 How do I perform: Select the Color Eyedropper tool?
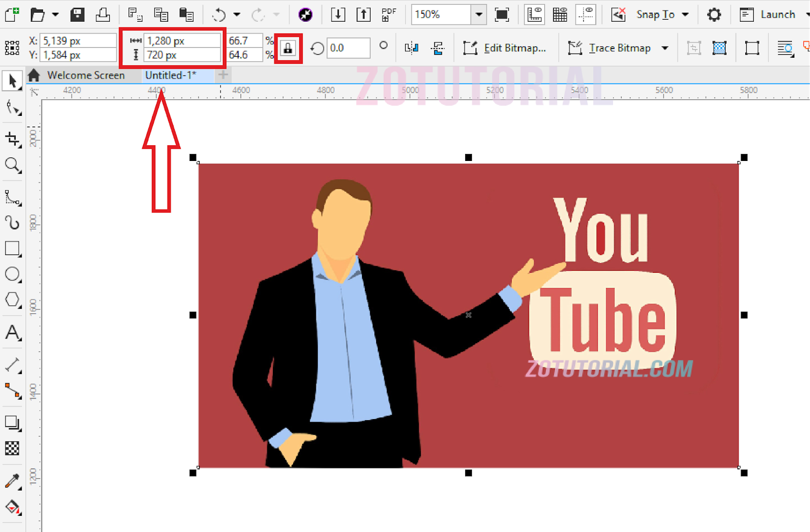pyautogui.click(x=13, y=481)
